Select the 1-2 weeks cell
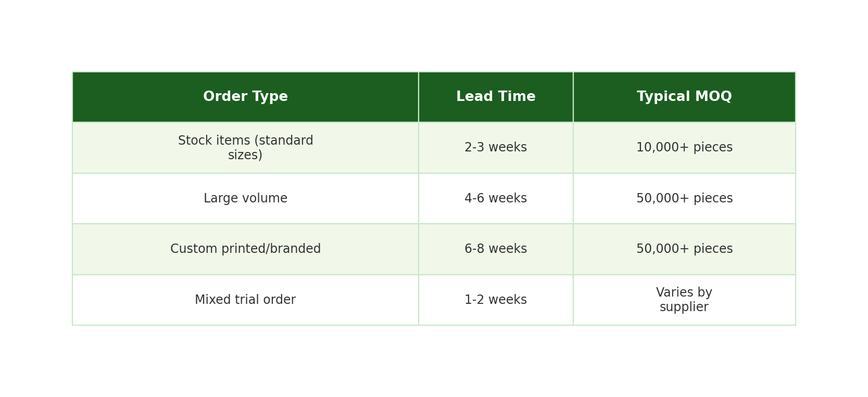The width and height of the screenshot is (868, 397). tap(496, 300)
